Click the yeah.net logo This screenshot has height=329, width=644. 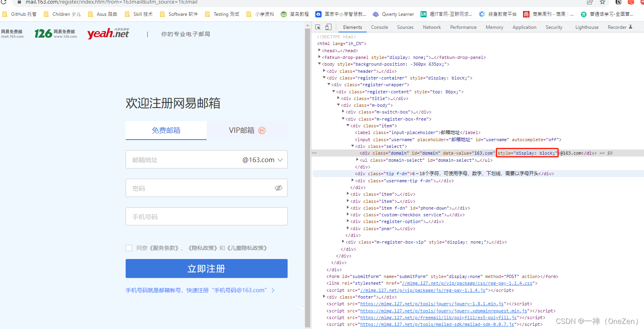108,33
